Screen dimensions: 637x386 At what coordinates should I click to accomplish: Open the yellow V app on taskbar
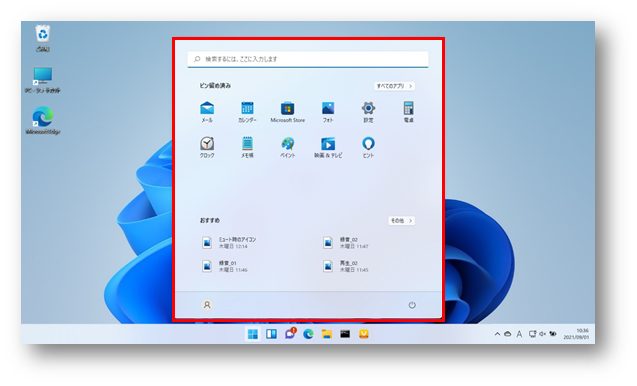[364, 334]
